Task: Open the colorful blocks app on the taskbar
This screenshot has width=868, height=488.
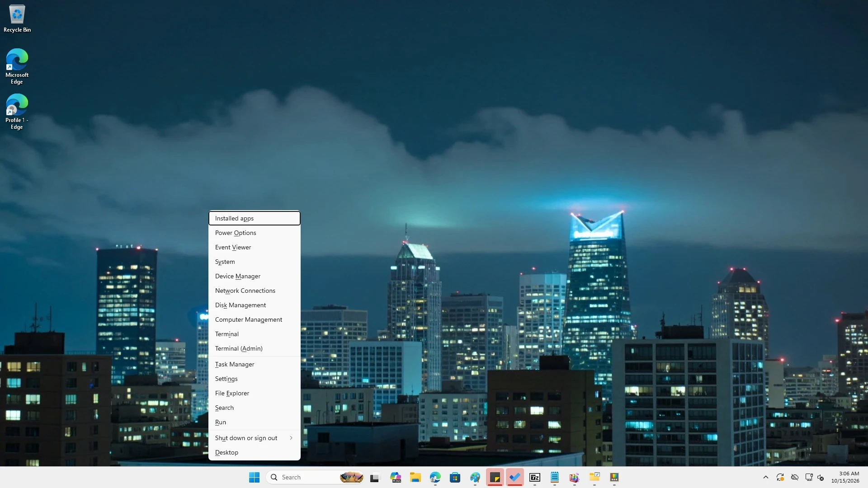Action: coord(575,477)
